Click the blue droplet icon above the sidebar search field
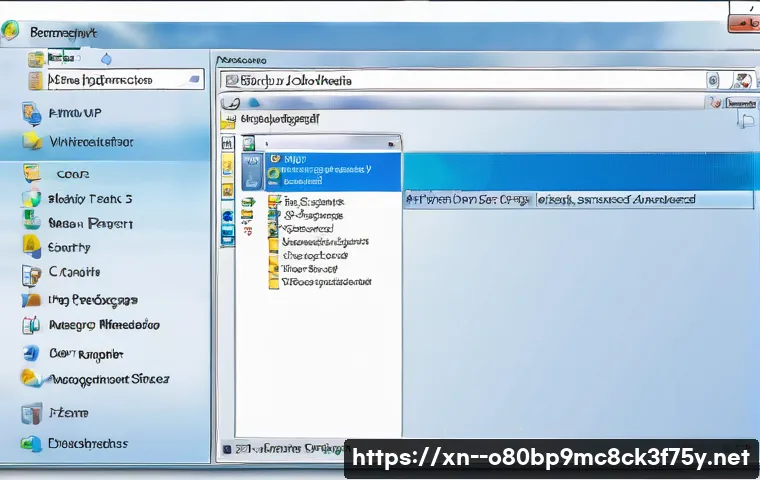 (x=106, y=59)
